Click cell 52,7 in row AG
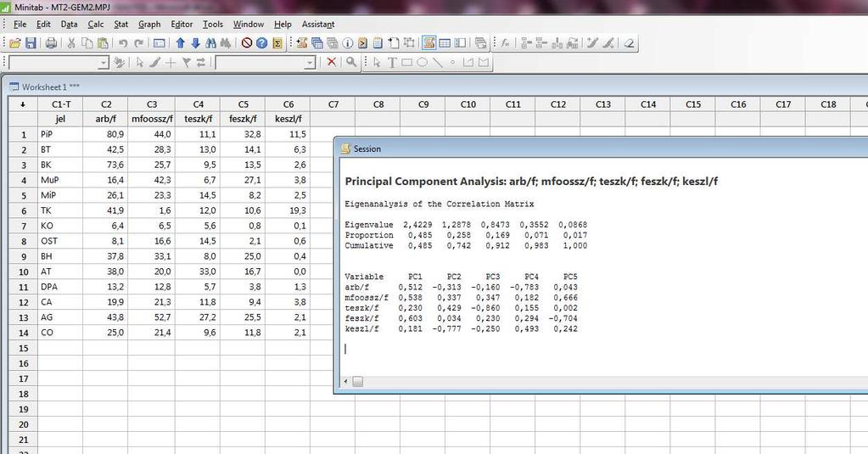The height and width of the screenshot is (454, 868). click(152, 317)
